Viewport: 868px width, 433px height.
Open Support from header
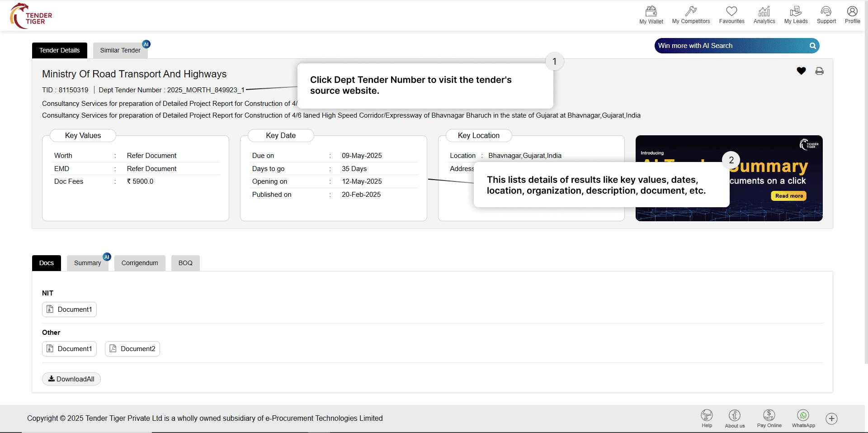(x=826, y=15)
